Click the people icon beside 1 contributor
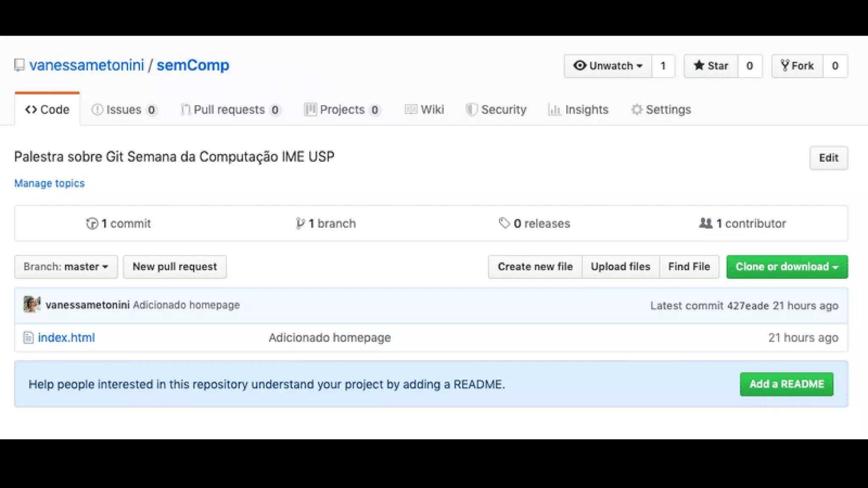This screenshot has height=488, width=868. pos(705,223)
